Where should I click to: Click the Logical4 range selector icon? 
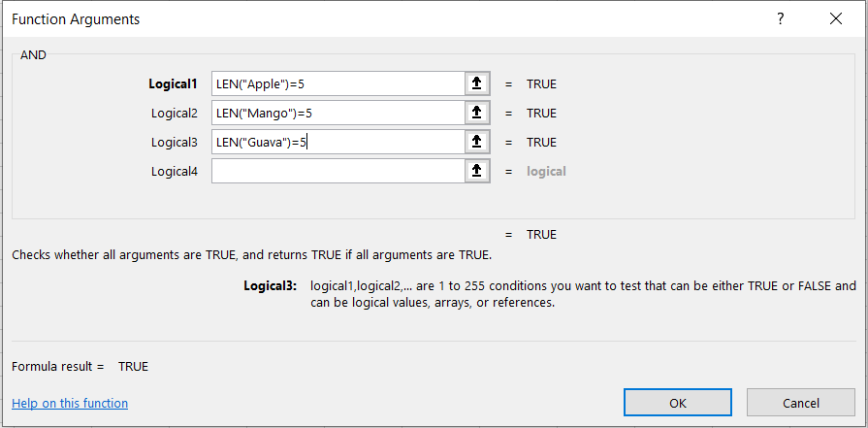point(476,172)
